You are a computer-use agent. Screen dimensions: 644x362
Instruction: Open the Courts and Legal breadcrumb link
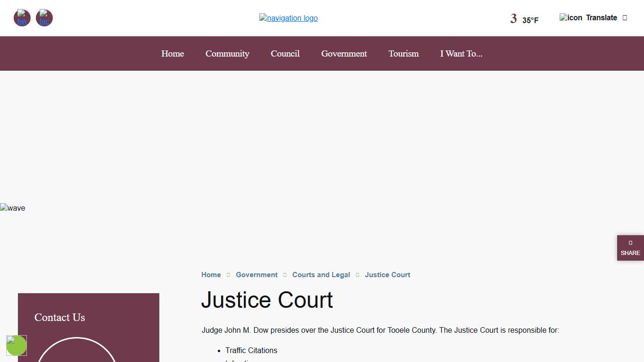pos(321,275)
